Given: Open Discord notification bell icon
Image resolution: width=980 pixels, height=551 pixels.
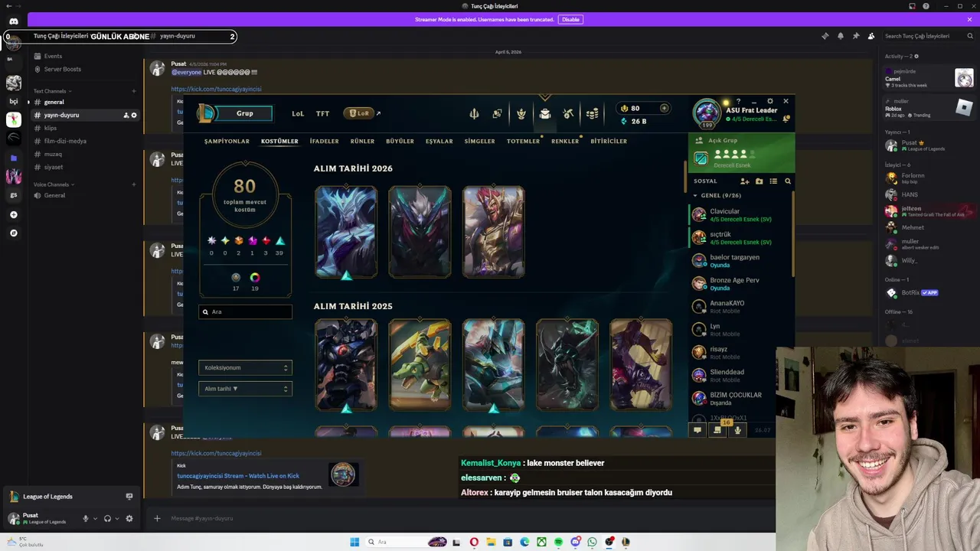Looking at the screenshot, I should 840,36.
